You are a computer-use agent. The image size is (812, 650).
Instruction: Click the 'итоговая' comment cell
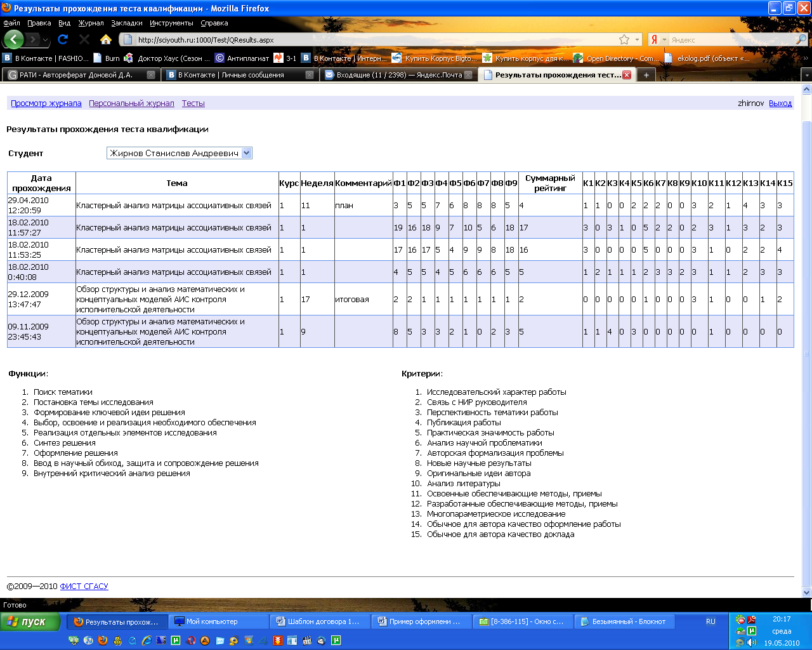[x=363, y=300]
